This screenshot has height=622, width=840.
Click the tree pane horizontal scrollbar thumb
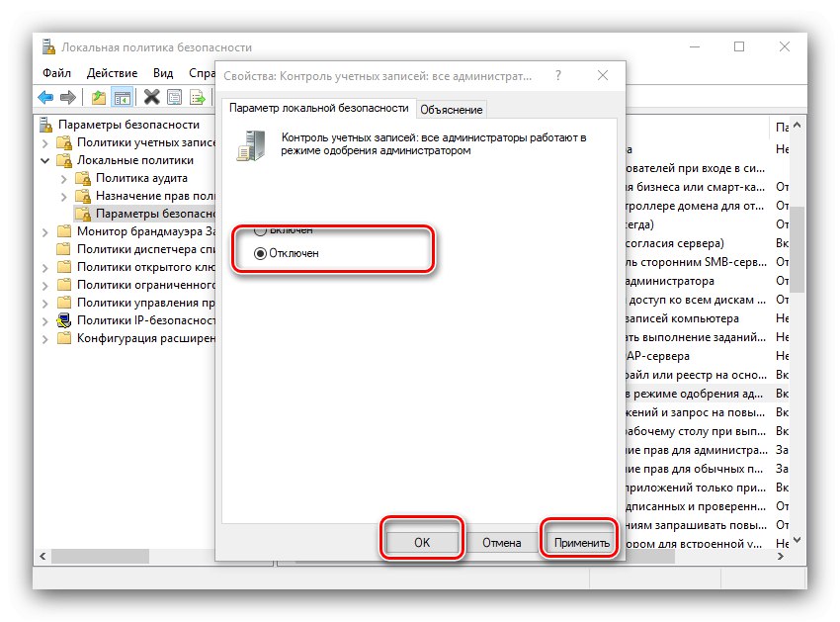point(100,556)
